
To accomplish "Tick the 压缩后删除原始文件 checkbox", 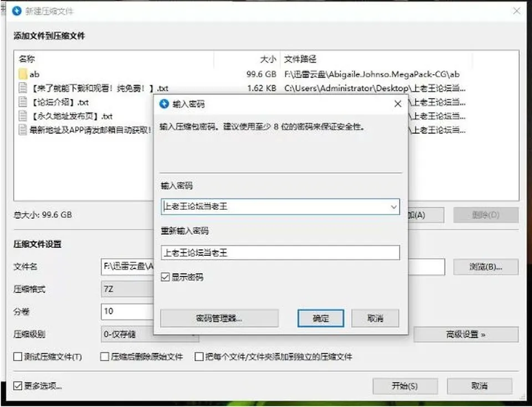I will [105, 357].
